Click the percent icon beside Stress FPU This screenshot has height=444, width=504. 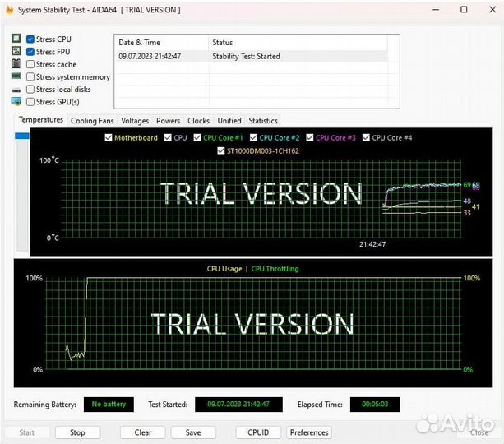click(x=16, y=51)
